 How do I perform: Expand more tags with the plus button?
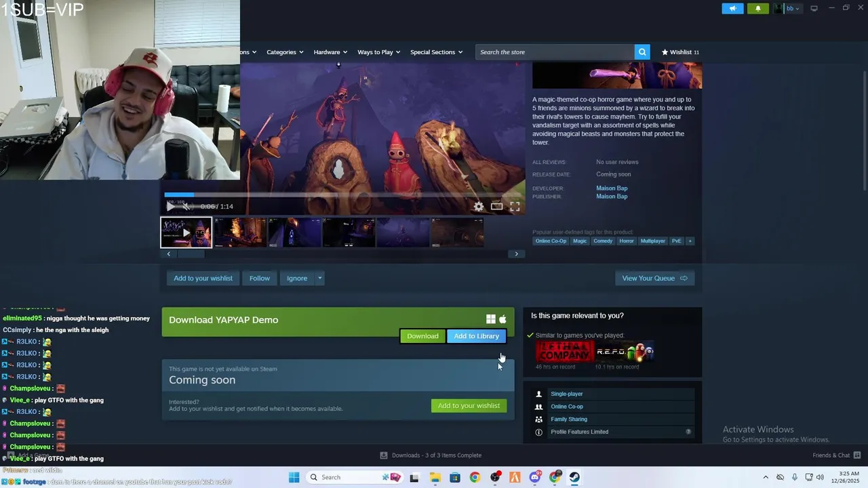(690, 241)
